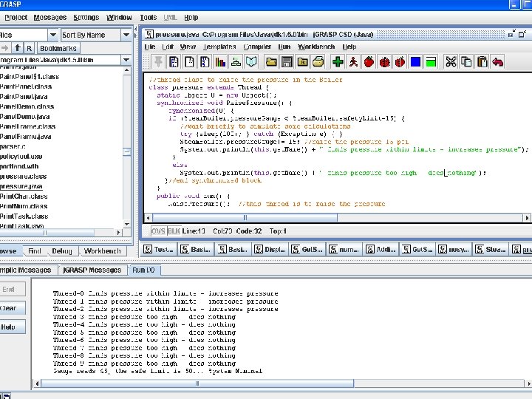Click the scissors Cut icon

[449, 62]
